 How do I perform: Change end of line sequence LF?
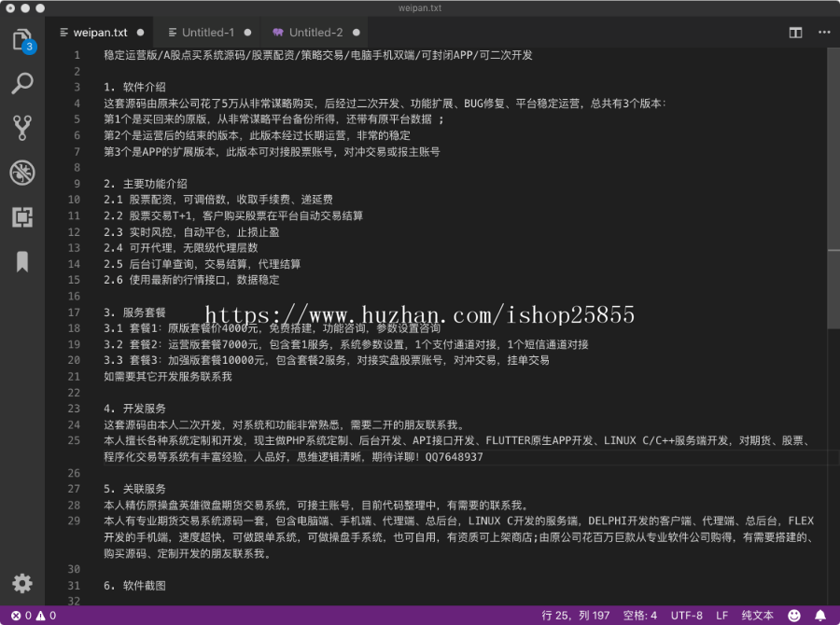(721, 616)
